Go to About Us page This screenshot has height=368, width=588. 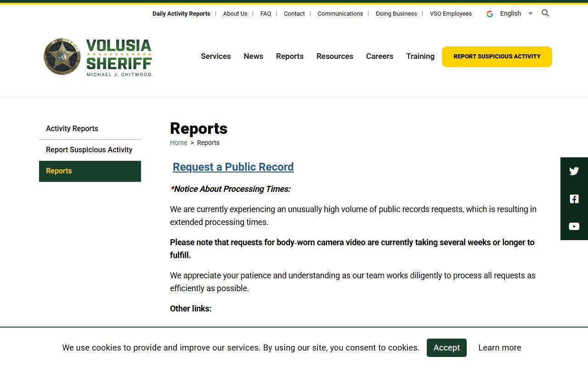point(235,14)
